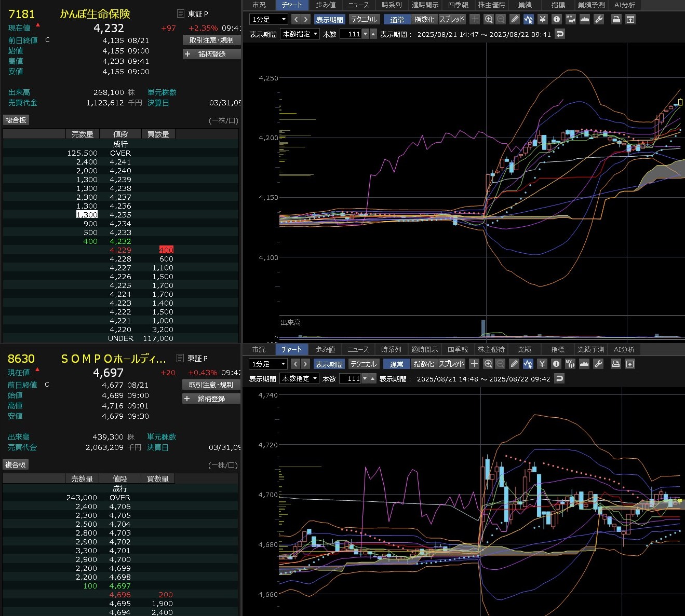The image size is (685, 616).
Task: Click the yen symbol icon in top chart toolbar
Action: 543,19
